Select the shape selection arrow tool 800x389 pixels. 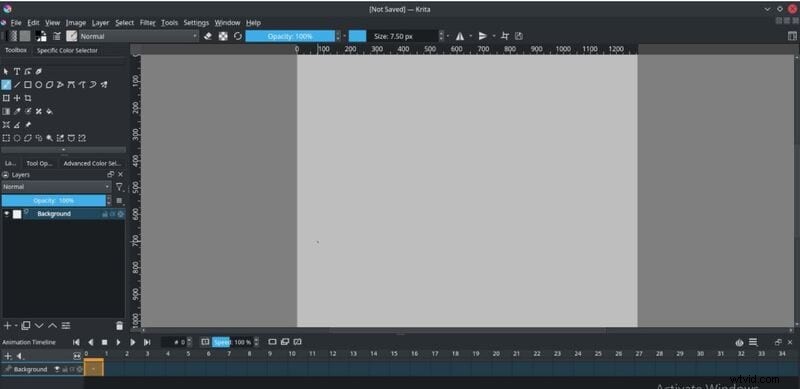coord(6,71)
